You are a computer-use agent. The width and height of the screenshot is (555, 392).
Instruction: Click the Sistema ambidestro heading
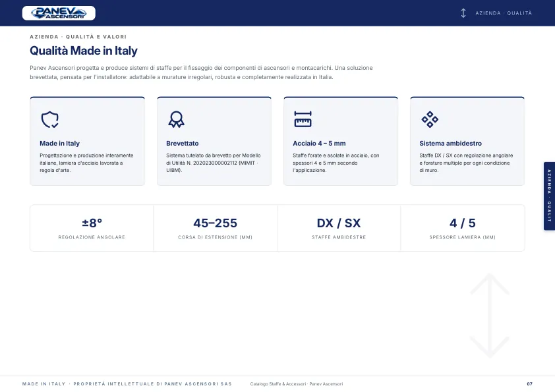[x=450, y=143]
